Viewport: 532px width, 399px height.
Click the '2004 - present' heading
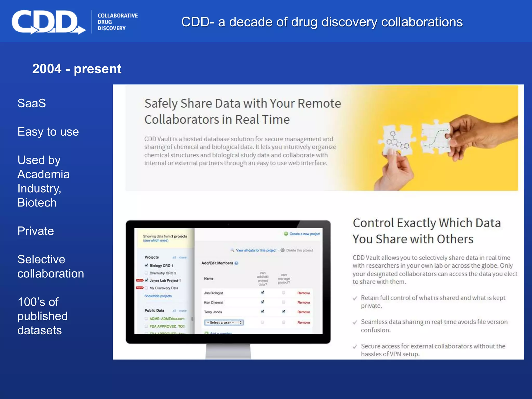(x=77, y=69)
